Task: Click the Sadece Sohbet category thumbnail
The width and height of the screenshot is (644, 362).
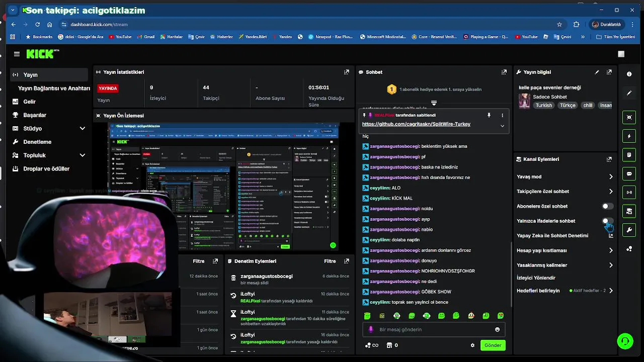Action: pos(524,101)
